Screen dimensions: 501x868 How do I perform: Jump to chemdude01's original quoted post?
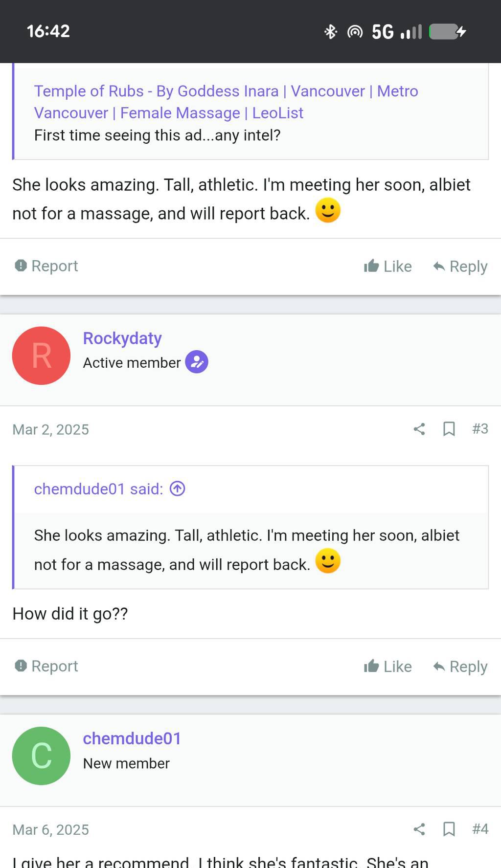(x=177, y=489)
